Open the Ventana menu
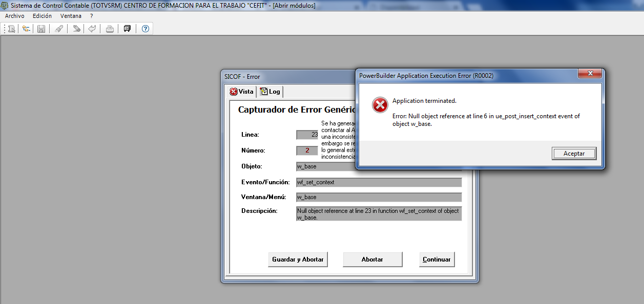This screenshot has width=644, height=304. click(71, 16)
